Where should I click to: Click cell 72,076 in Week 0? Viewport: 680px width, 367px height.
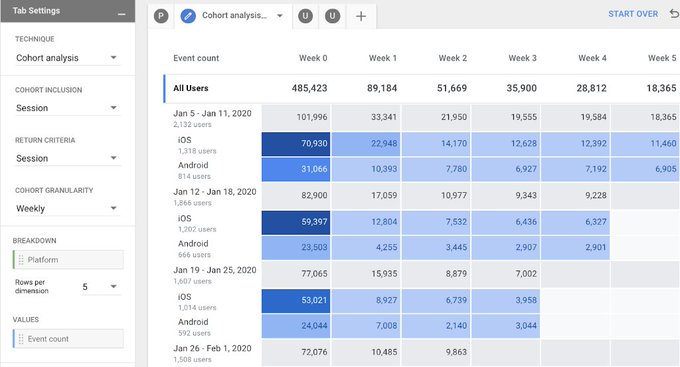coord(296,352)
